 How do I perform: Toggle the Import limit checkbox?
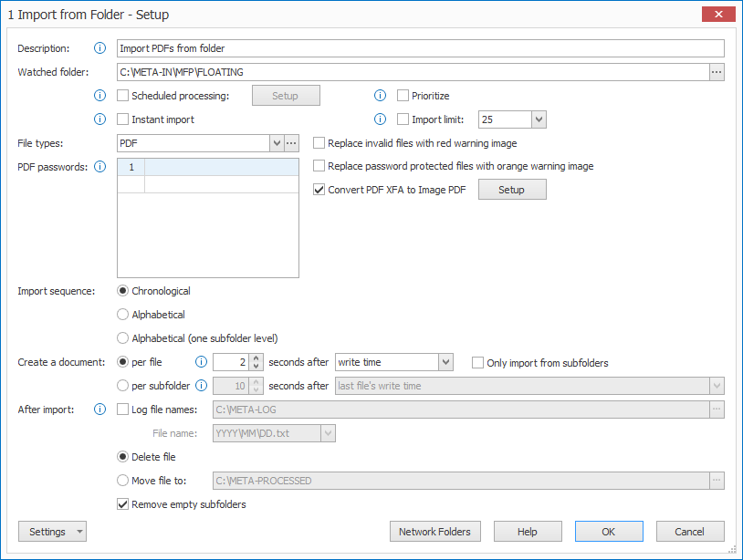[403, 119]
